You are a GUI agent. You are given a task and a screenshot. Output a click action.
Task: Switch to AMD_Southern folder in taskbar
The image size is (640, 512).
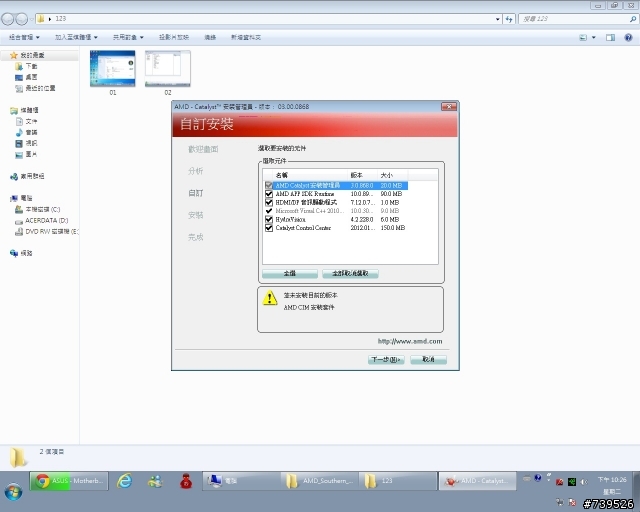point(320,481)
